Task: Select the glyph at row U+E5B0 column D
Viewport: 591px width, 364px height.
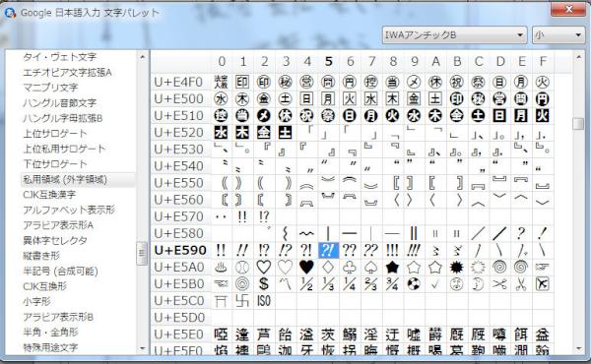Action: (499, 284)
